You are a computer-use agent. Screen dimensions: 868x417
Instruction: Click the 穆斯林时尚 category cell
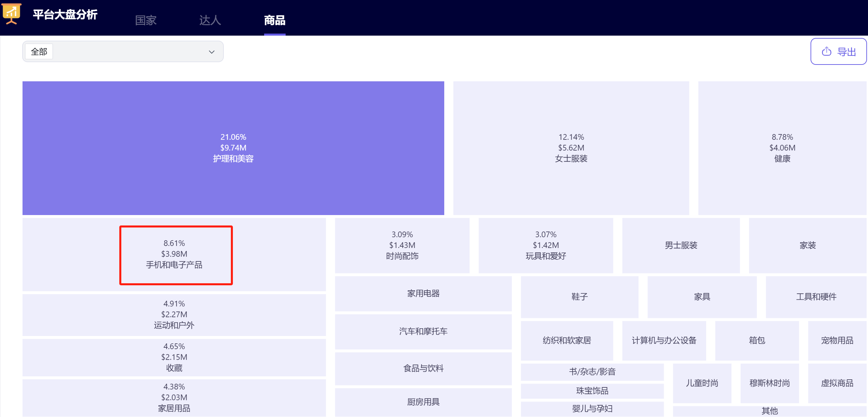point(769,383)
